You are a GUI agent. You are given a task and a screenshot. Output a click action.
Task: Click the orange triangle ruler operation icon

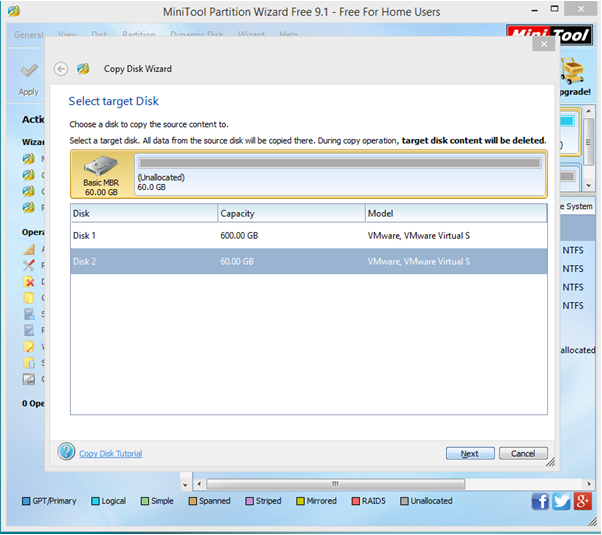point(29,249)
